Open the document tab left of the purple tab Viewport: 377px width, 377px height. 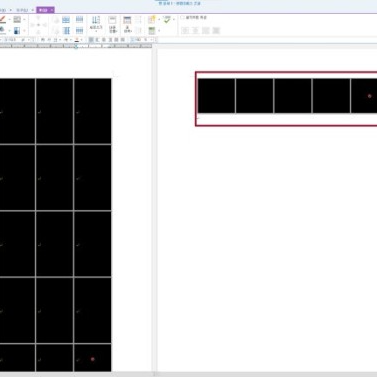click(23, 10)
